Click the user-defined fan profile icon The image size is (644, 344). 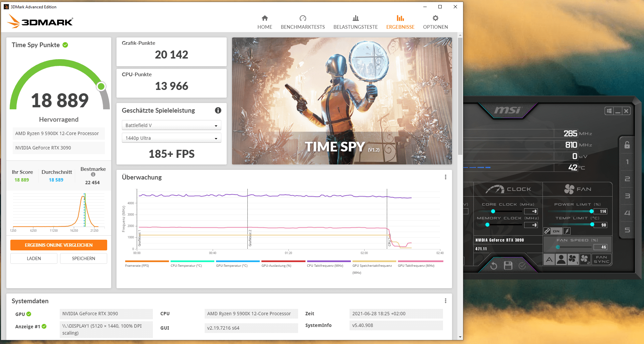pos(561,259)
